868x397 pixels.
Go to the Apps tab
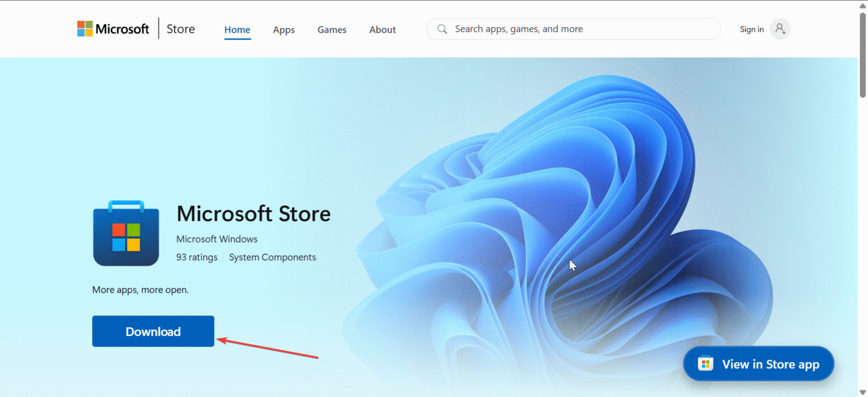(x=284, y=30)
